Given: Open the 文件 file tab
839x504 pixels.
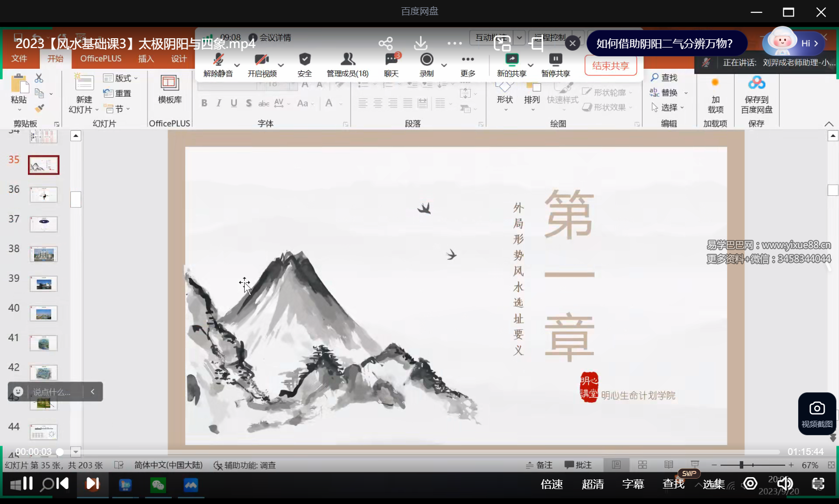Looking at the screenshot, I should (19, 58).
